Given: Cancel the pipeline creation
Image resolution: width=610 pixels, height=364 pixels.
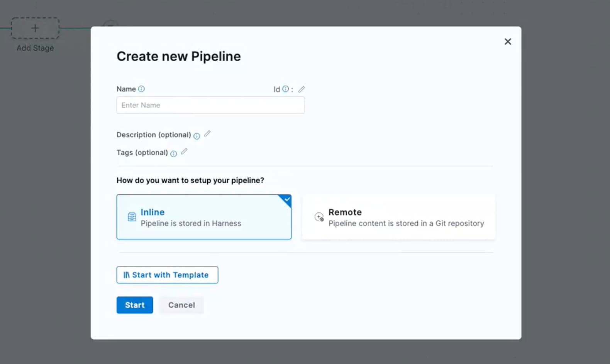Looking at the screenshot, I should pyautogui.click(x=181, y=305).
